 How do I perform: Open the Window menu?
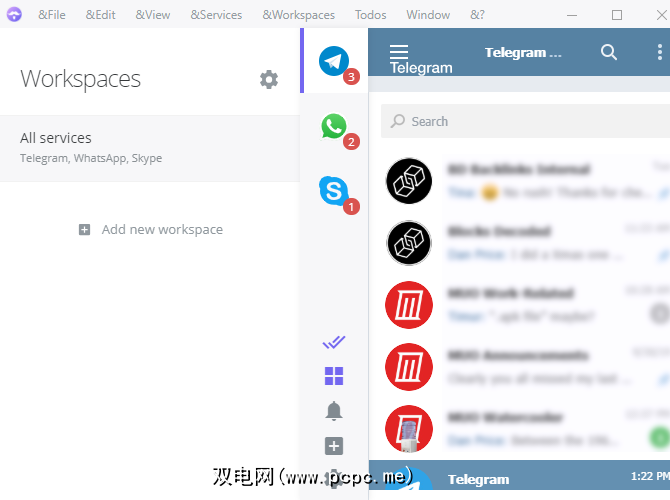click(x=428, y=15)
